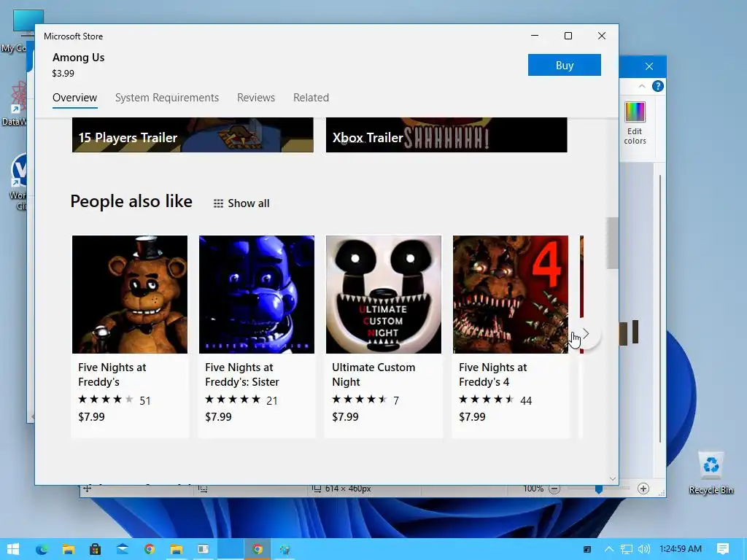The image size is (747, 560).
Task: Open the first Chrome icon in the taskbar
Action: tap(149, 549)
